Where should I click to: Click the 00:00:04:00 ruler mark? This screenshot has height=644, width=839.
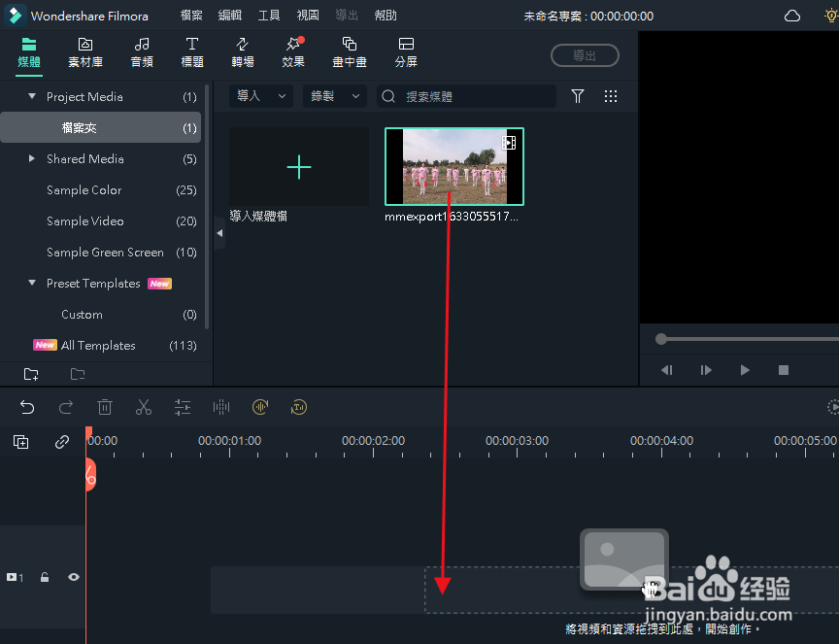(661, 441)
